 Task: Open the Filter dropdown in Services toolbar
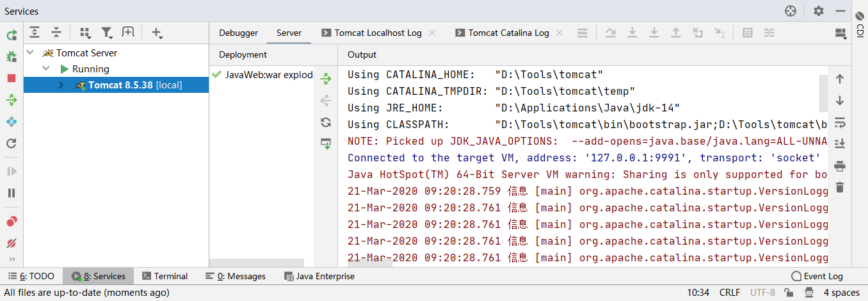coord(108,33)
